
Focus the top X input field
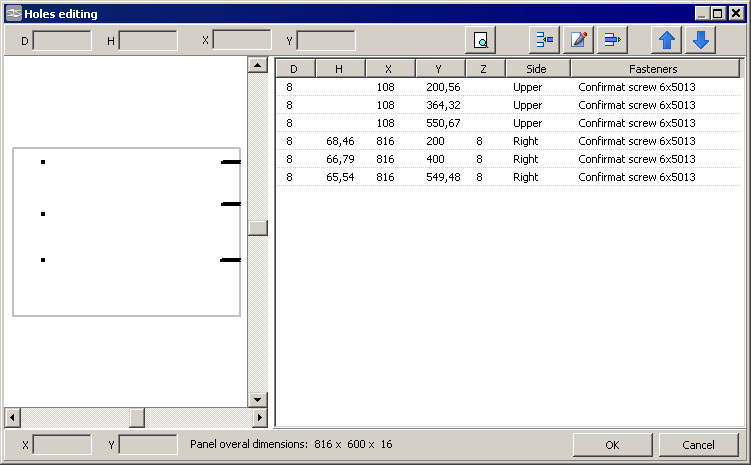tap(242, 40)
